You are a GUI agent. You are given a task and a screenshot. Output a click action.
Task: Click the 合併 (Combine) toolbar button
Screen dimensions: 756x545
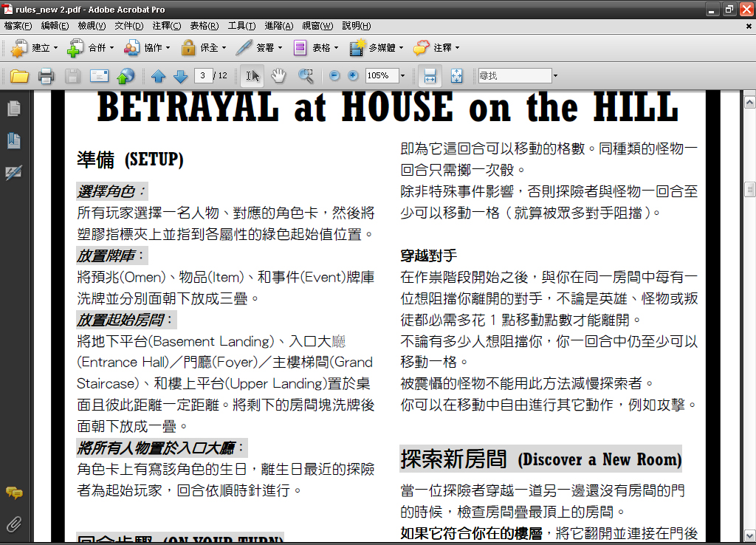click(x=86, y=48)
